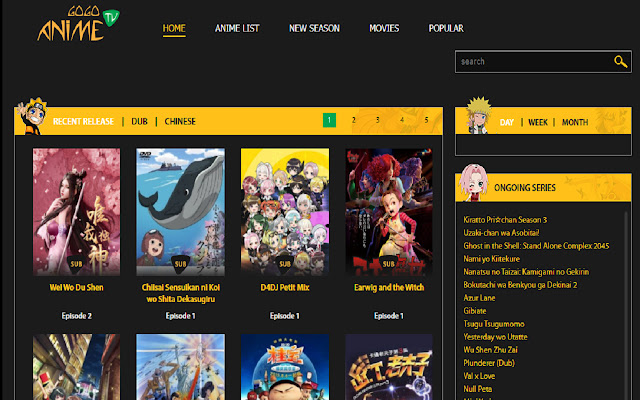Go to page 5 of recent releases
640x400 pixels.
[x=426, y=120]
